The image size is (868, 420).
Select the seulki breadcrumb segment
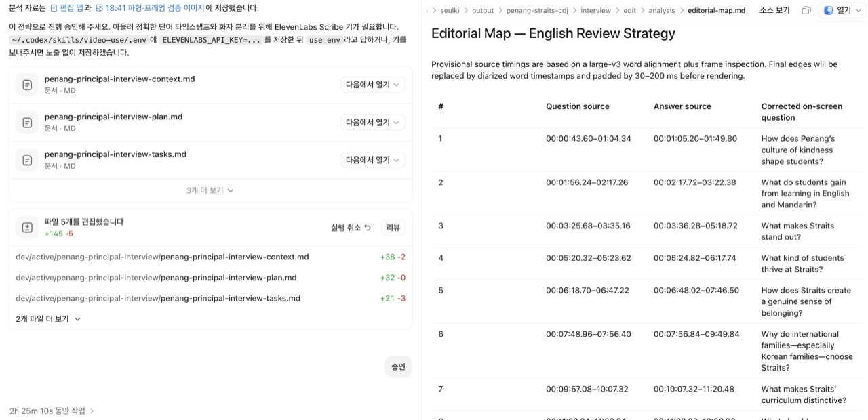coord(450,11)
